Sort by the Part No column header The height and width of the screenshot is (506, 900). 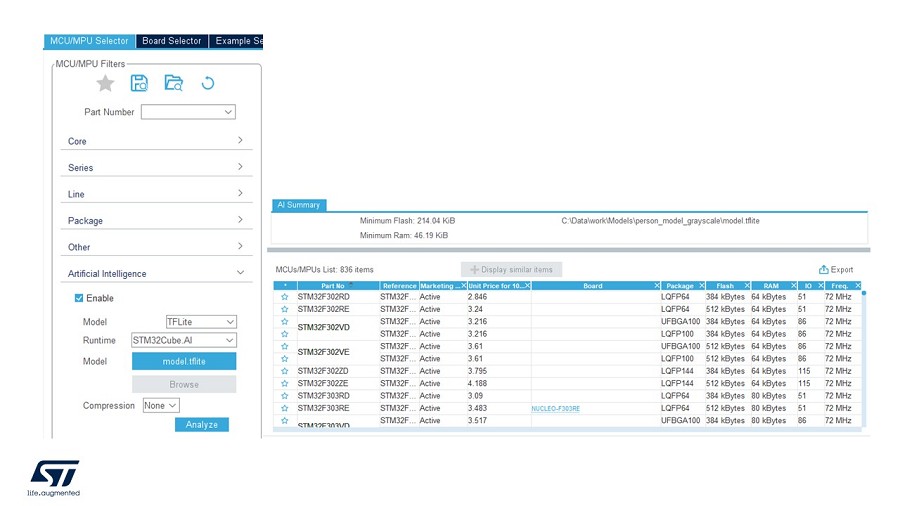[x=339, y=286]
